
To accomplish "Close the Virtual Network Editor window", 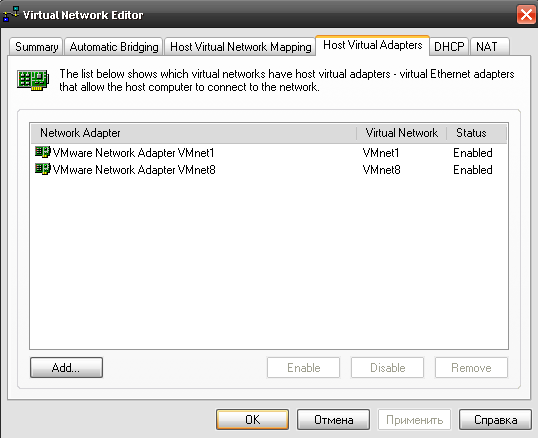I will tap(526, 15).
